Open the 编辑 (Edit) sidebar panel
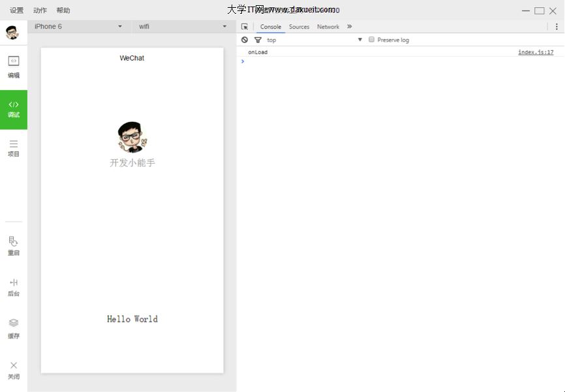 tap(14, 67)
